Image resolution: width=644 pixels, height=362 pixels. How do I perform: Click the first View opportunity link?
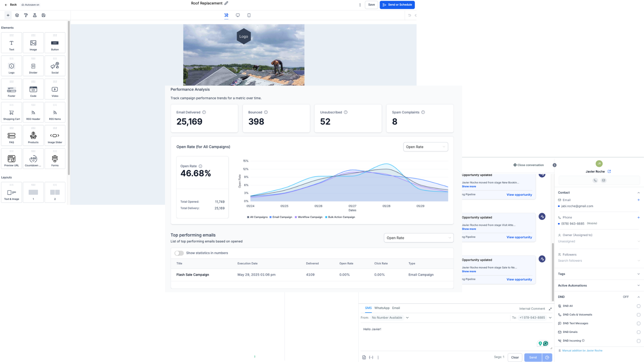pyautogui.click(x=519, y=195)
